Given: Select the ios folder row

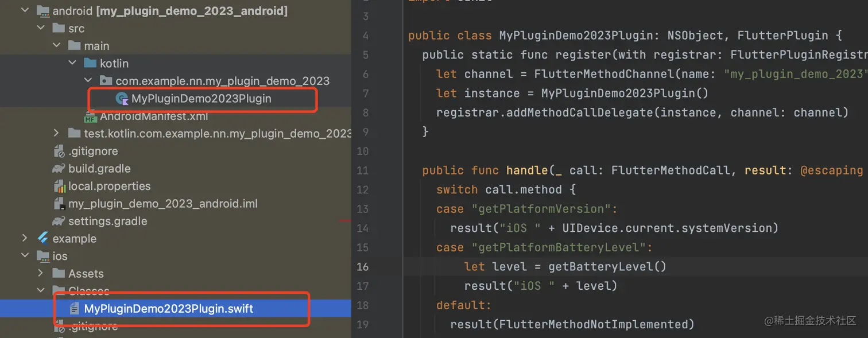Looking at the screenshot, I should [176, 256].
